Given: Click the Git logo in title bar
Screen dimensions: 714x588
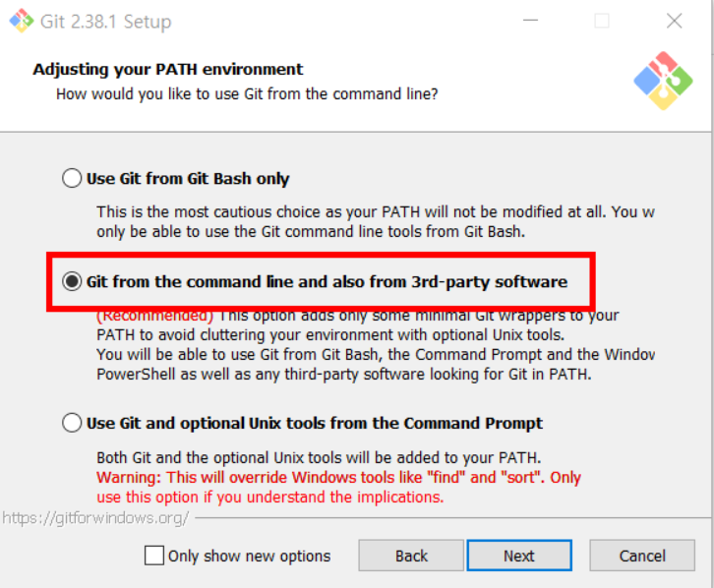Looking at the screenshot, I should (22, 21).
